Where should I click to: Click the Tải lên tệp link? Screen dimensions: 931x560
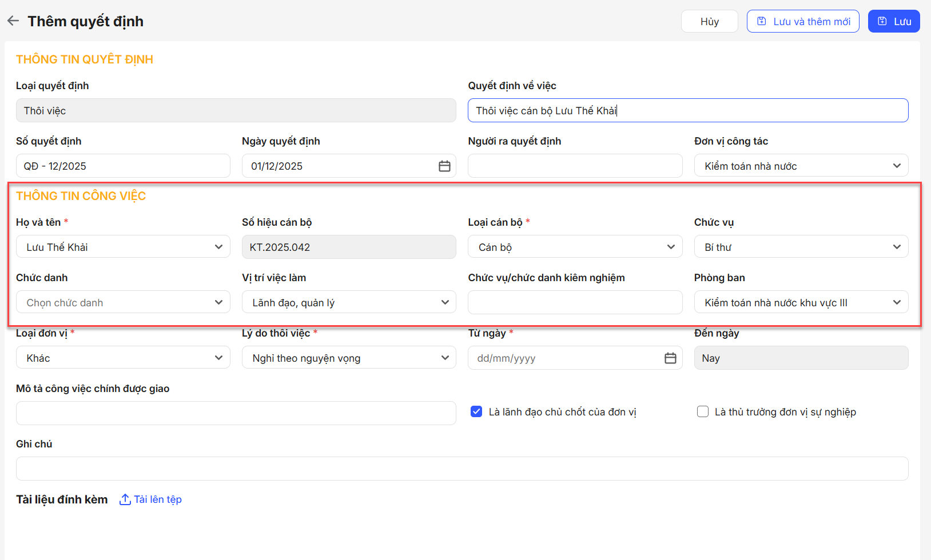coord(158,499)
